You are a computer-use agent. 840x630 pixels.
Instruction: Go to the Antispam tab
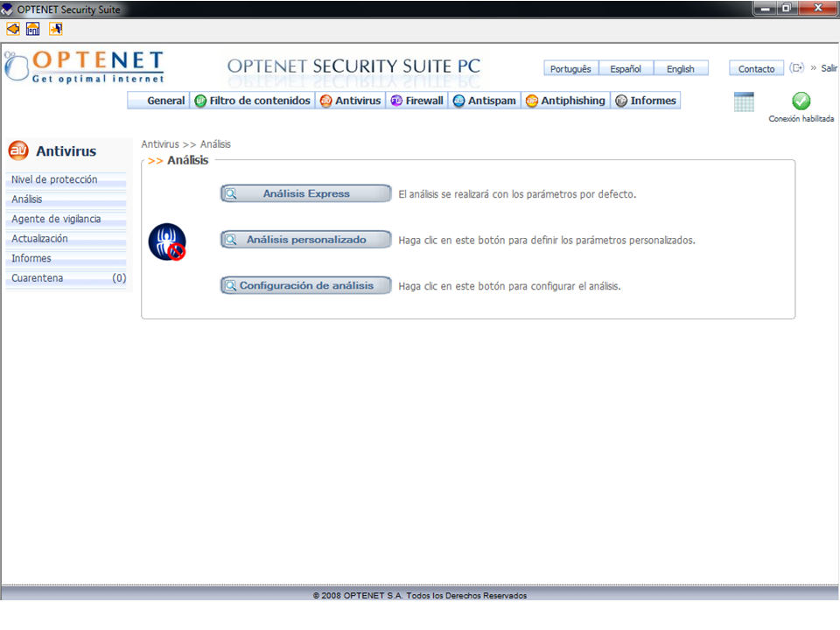coord(486,101)
